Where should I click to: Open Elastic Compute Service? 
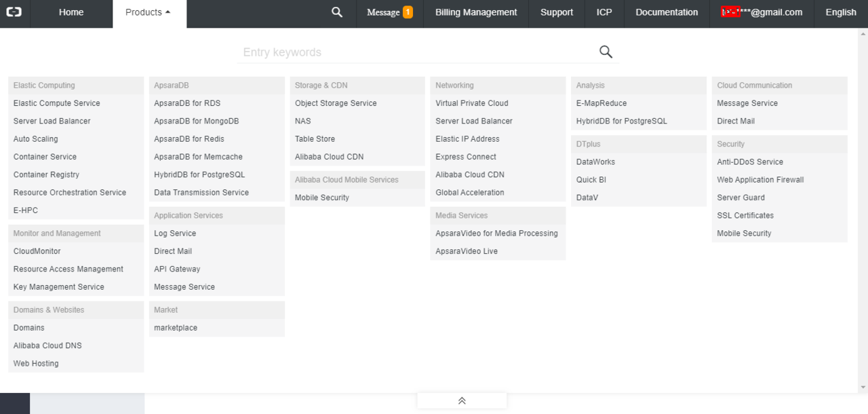click(x=57, y=103)
